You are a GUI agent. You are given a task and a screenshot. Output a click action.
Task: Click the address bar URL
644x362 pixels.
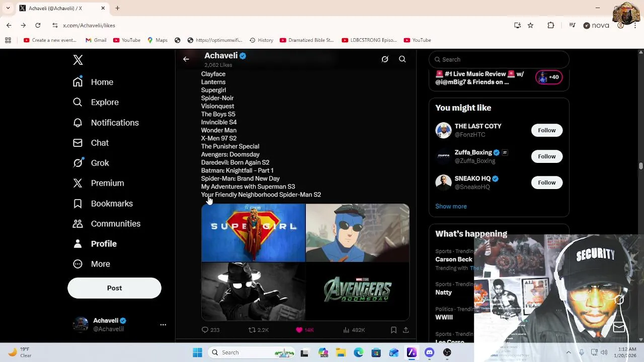click(x=89, y=25)
